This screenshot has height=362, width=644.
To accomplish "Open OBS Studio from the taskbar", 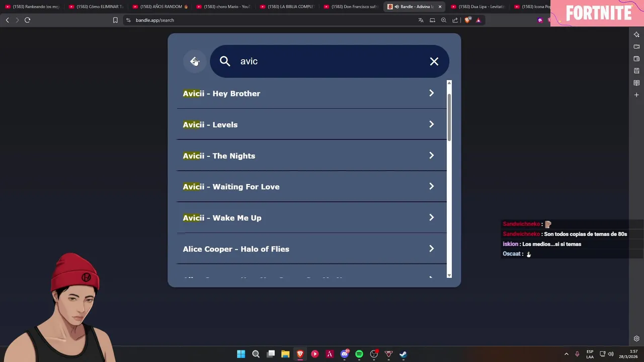I will pos(374,354).
